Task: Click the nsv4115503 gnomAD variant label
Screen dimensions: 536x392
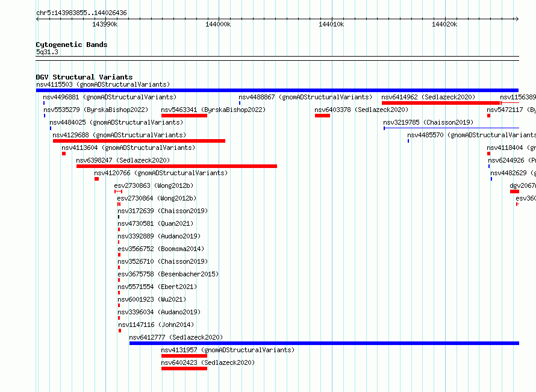Action: (x=103, y=84)
